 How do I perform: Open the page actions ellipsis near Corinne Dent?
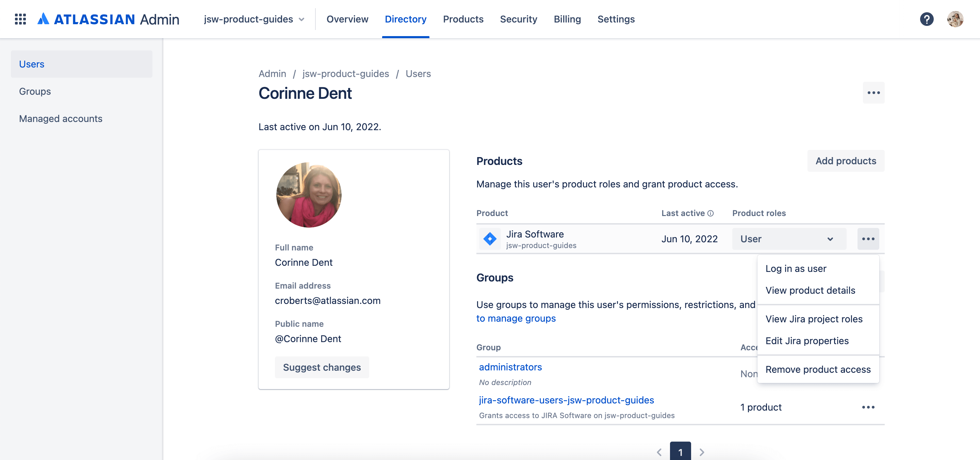point(873,93)
